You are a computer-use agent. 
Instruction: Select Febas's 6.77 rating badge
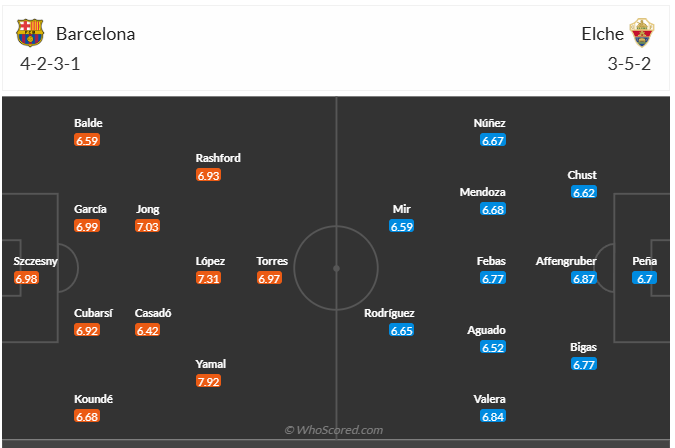493,278
